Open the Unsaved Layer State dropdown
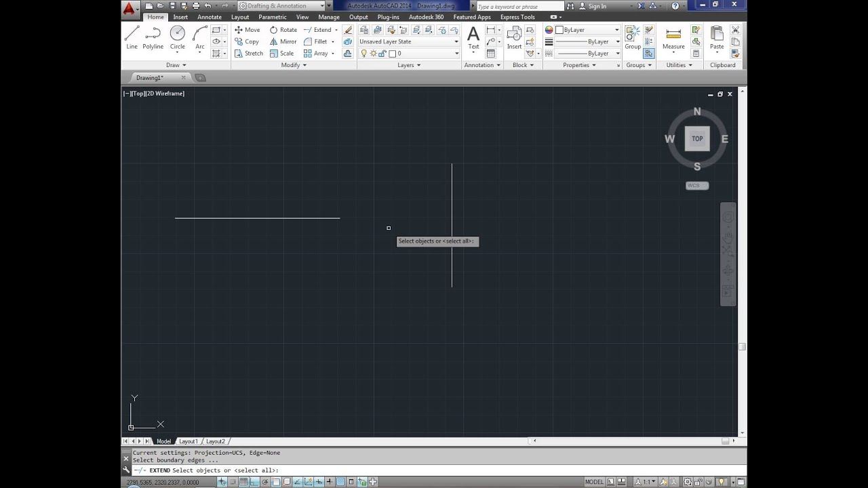Image resolution: width=868 pixels, height=488 pixels. [409, 41]
